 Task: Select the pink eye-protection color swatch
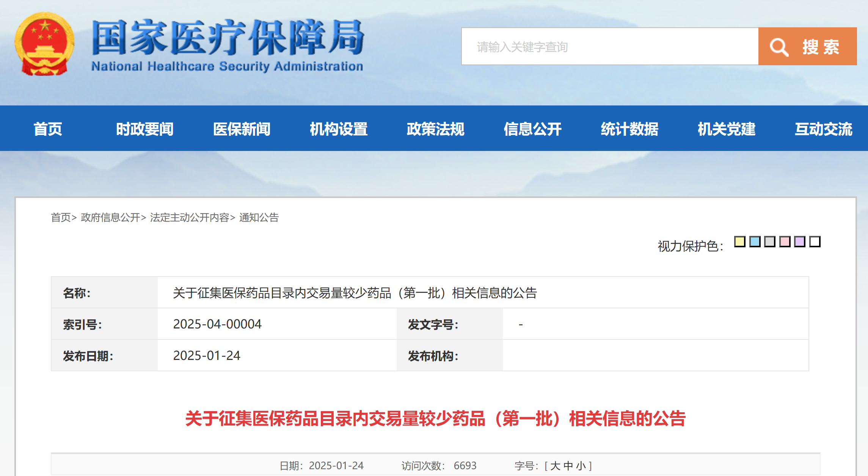point(785,242)
